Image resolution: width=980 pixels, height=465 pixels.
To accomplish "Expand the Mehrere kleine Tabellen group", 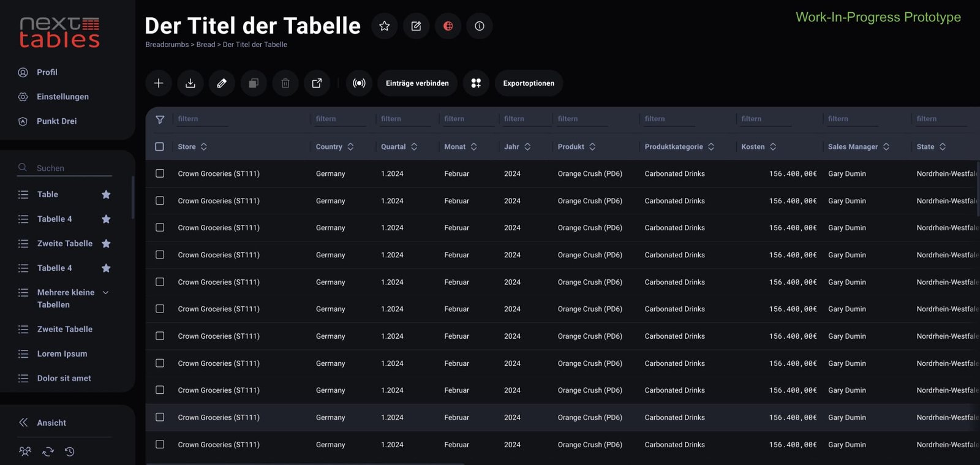I will [106, 293].
